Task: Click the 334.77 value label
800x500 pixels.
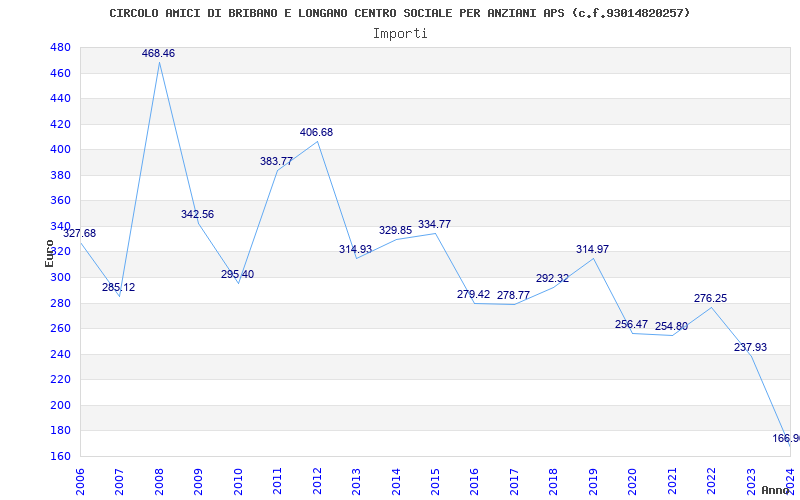Action: (x=435, y=224)
